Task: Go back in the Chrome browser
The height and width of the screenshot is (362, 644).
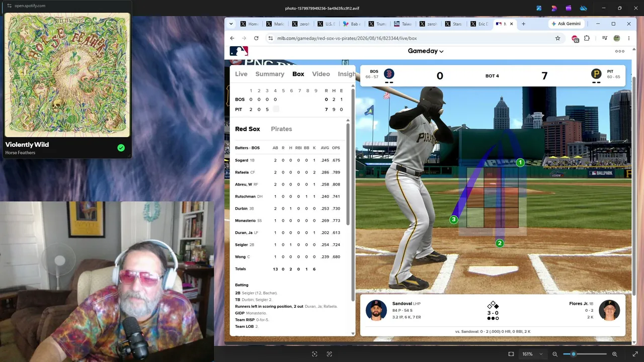Action: click(x=232, y=38)
